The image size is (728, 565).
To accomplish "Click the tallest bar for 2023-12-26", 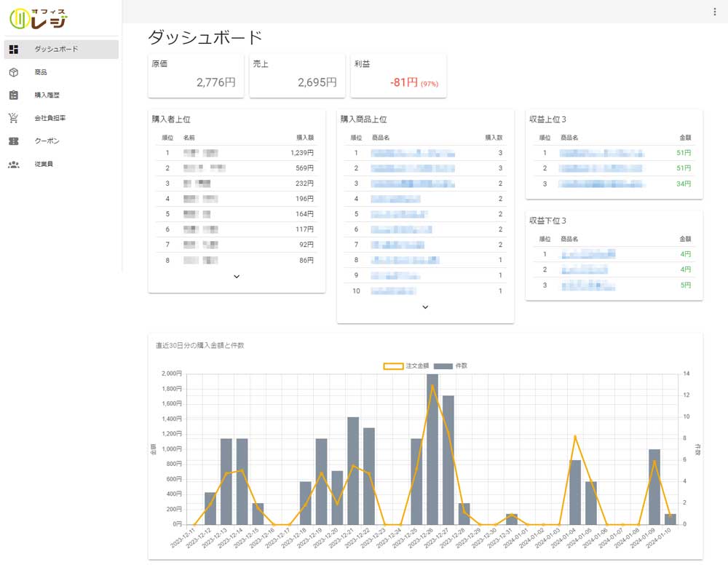I will (x=432, y=449).
